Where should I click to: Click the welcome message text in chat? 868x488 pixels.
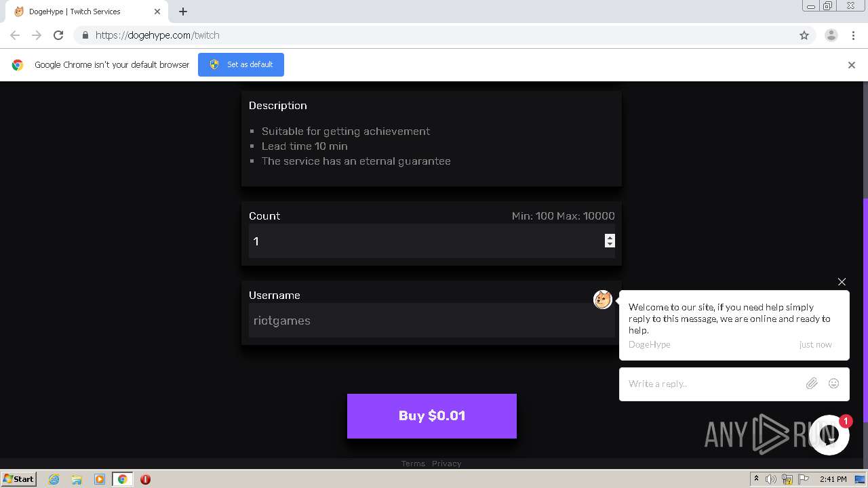[730, 319]
